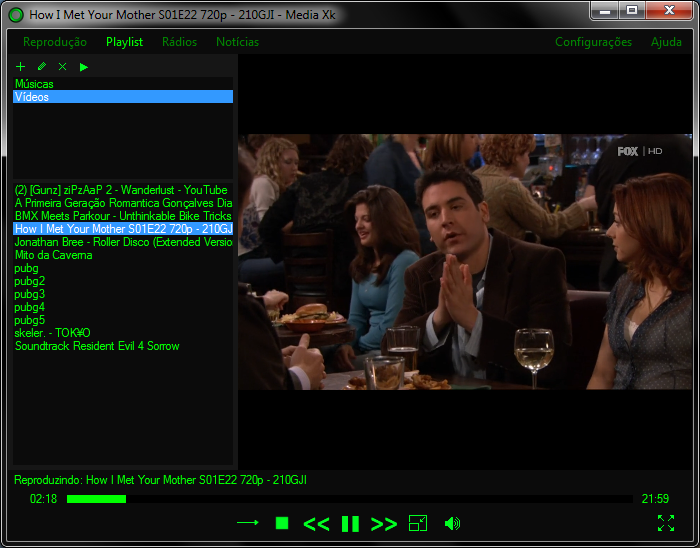Open the Playlist tab

pyautogui.click(x=125, y=42)
